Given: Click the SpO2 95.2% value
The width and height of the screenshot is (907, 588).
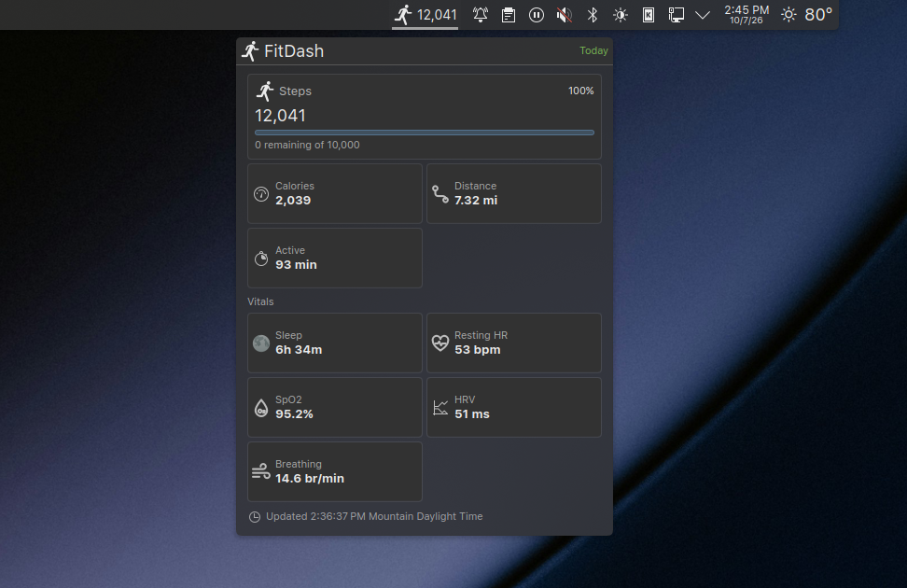Looking at the screenshot, I should pyautogui.click(x=294, y=413).
